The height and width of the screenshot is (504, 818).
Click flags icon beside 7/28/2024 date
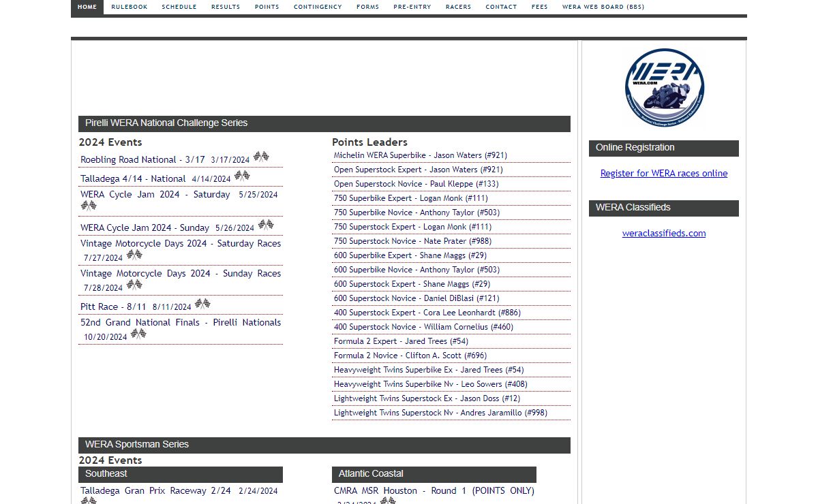(134, 285)
